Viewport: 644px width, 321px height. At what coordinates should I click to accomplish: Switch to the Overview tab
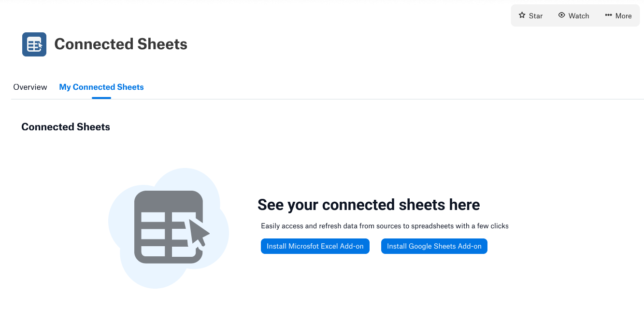30,87
